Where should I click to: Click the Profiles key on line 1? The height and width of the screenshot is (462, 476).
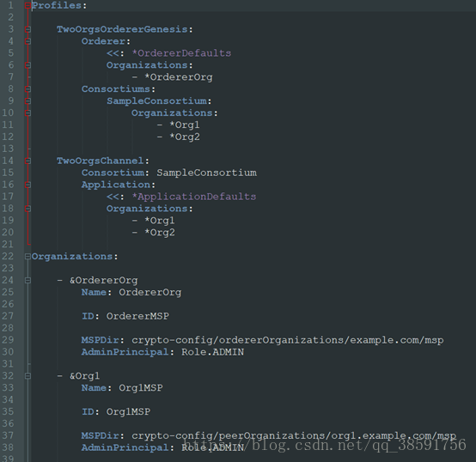tap(57, 5)
